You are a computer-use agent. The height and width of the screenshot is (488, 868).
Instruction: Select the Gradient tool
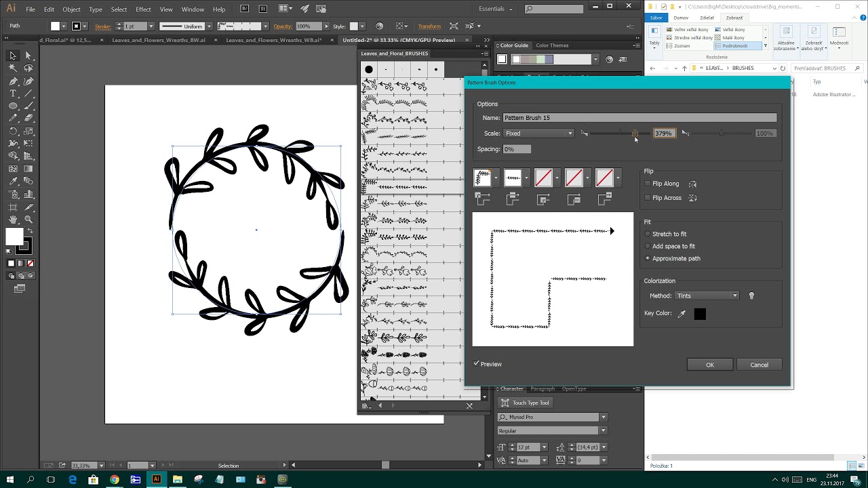pos(28,169)
